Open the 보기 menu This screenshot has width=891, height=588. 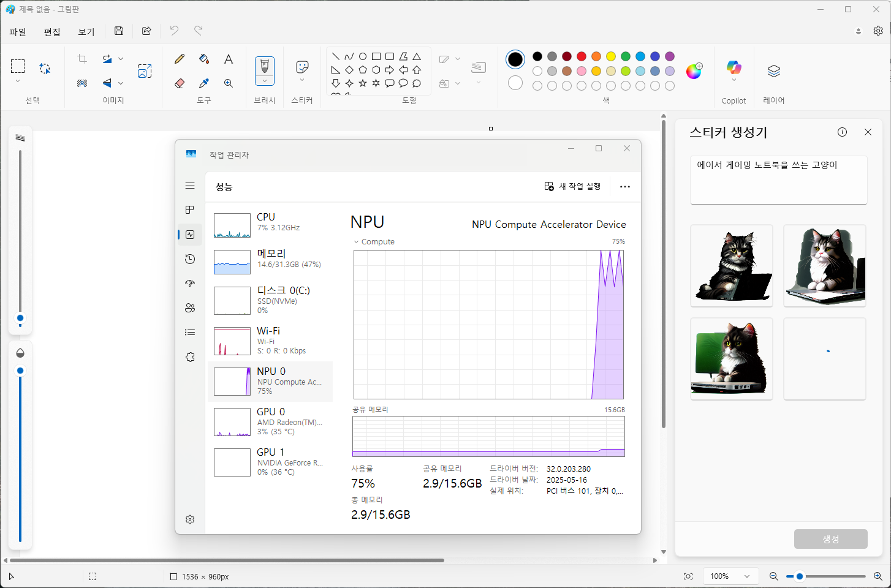pos(86,31)
